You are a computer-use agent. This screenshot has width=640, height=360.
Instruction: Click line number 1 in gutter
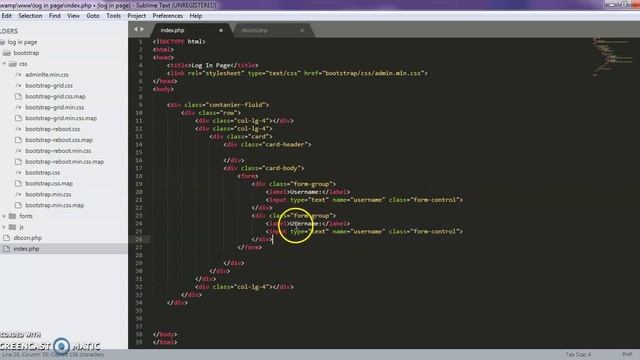pos(141,42)
